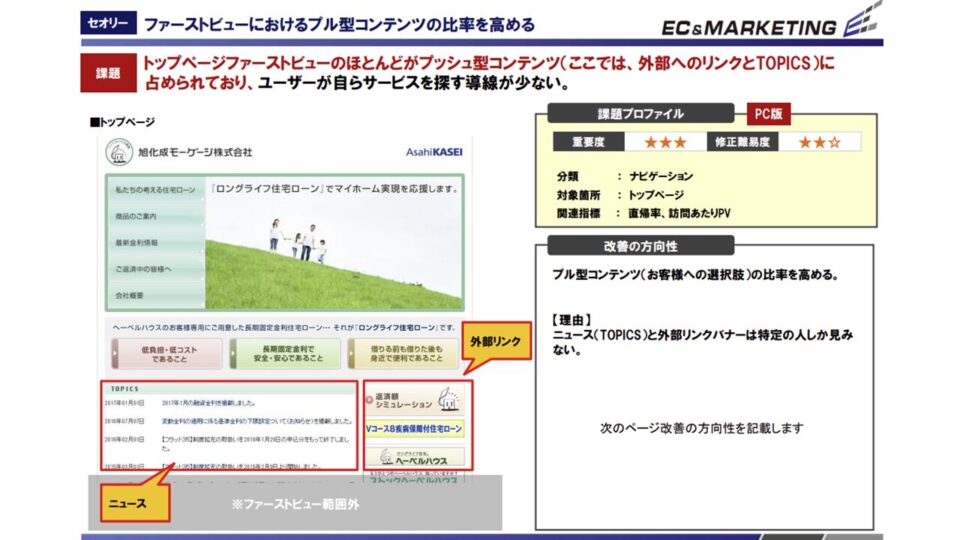960x540 pixels.
Task: Click the 旭化成モーゲージ株式会社 company name
Action: [x=195, y=152]
